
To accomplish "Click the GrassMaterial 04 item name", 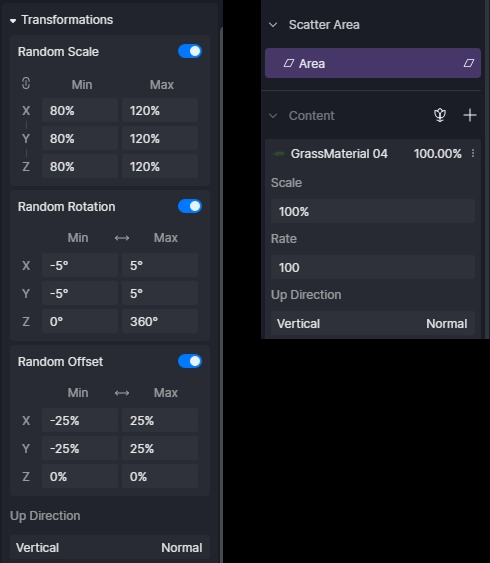I will (x=339, y=154).
